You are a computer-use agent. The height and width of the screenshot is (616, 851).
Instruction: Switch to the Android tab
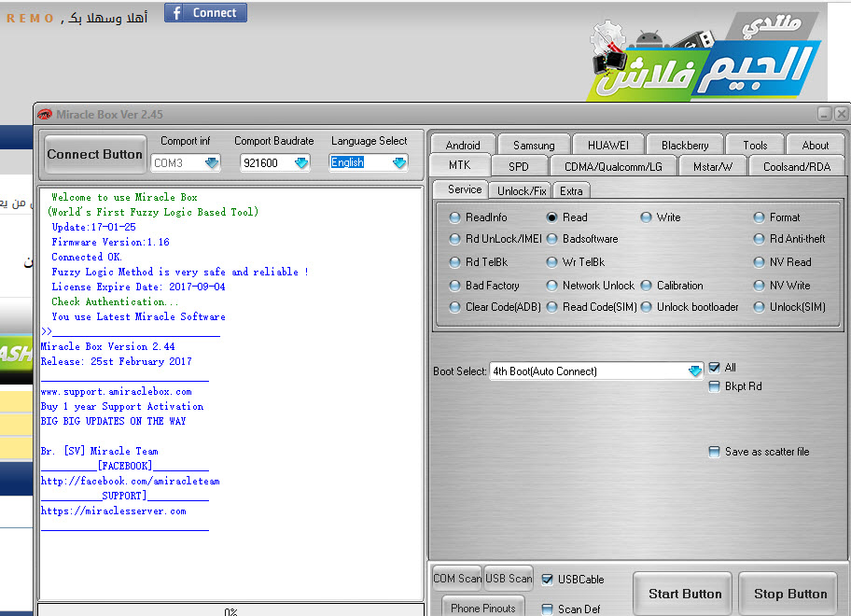pyautogui.click(x=463, y=145)
